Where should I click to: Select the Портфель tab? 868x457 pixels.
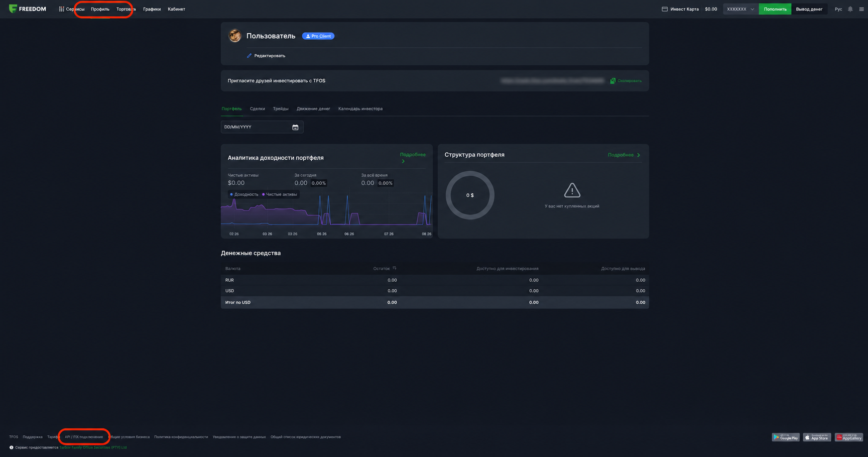click(x=231, y=108)
